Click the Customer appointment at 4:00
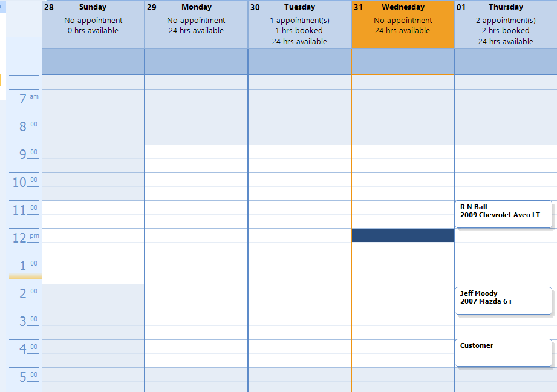The height and width of the screenshot is (392, 557). click(503, 353)
